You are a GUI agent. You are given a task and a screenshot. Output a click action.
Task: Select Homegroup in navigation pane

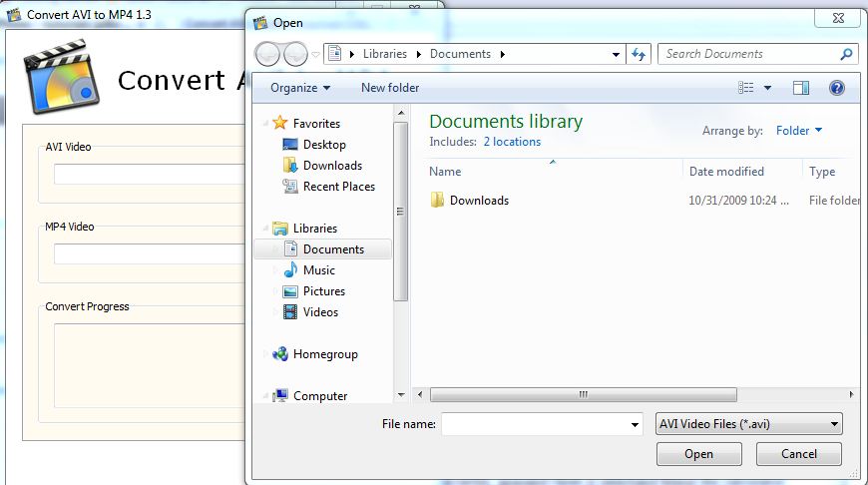tap(325, 354)
